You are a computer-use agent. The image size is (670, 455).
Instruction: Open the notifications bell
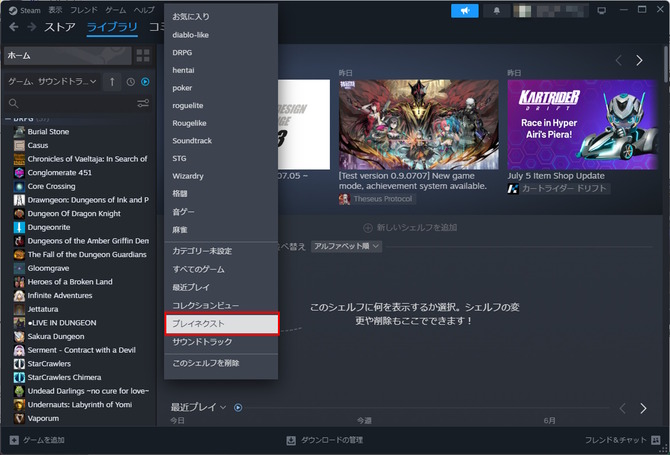click(x=497, y=10)
